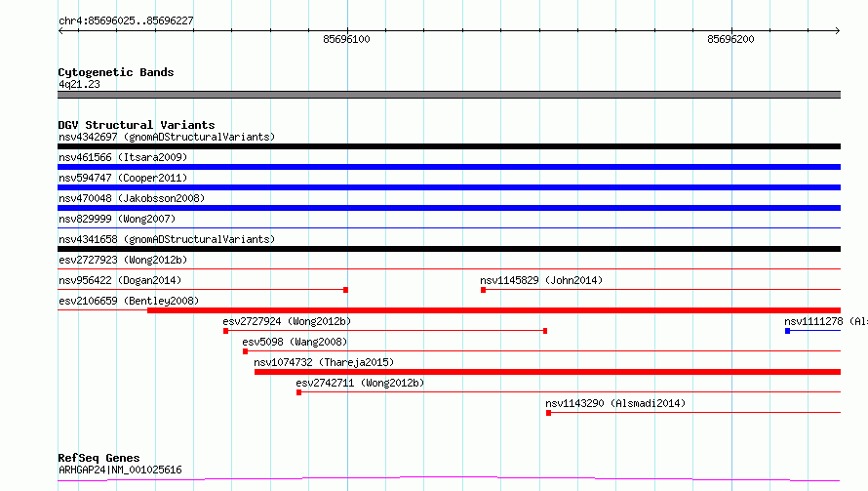868x491 pixels.
Task: Click the red start marker of esv2727924
Action: (x=226, y=331)
